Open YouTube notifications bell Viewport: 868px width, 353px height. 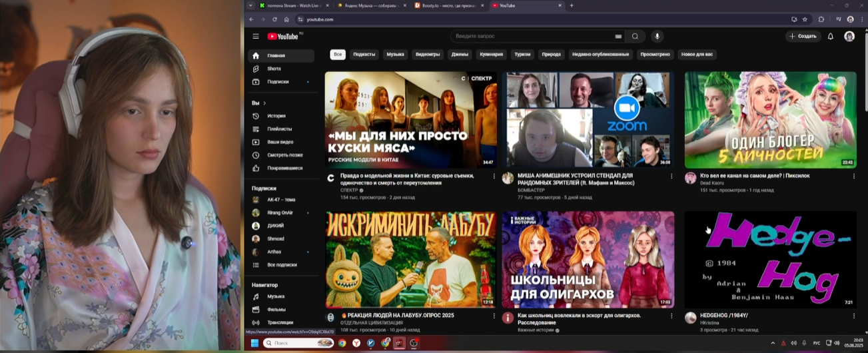831,37
